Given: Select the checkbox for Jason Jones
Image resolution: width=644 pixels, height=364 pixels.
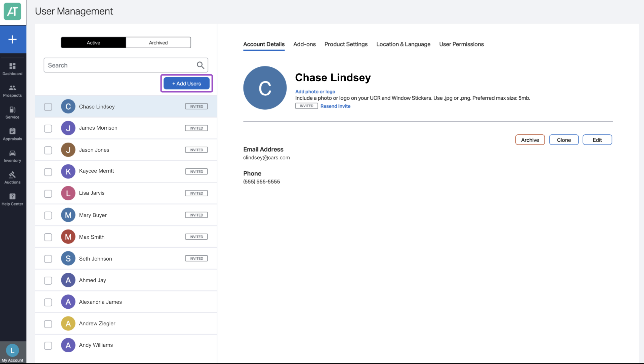Looking at the screenshot, I should coord(48,150).
